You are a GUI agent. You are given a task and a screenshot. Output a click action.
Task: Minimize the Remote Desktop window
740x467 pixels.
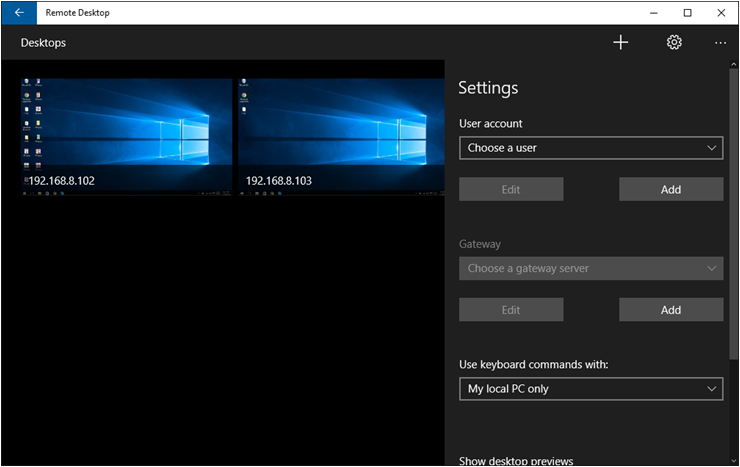(x=654, y=13)
